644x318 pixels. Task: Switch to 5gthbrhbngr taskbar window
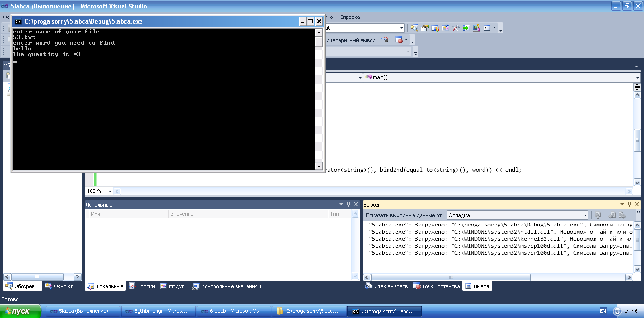tap(158, 311)
